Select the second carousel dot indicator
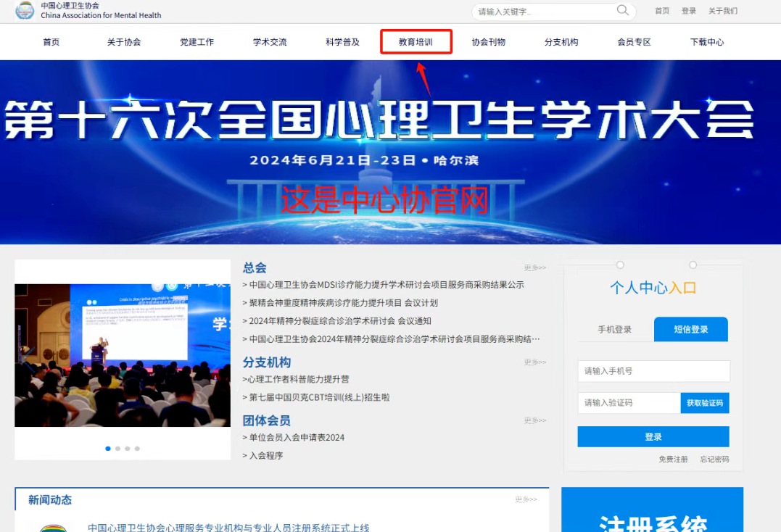This screenshot has height=532, width=781. point(118,449)
